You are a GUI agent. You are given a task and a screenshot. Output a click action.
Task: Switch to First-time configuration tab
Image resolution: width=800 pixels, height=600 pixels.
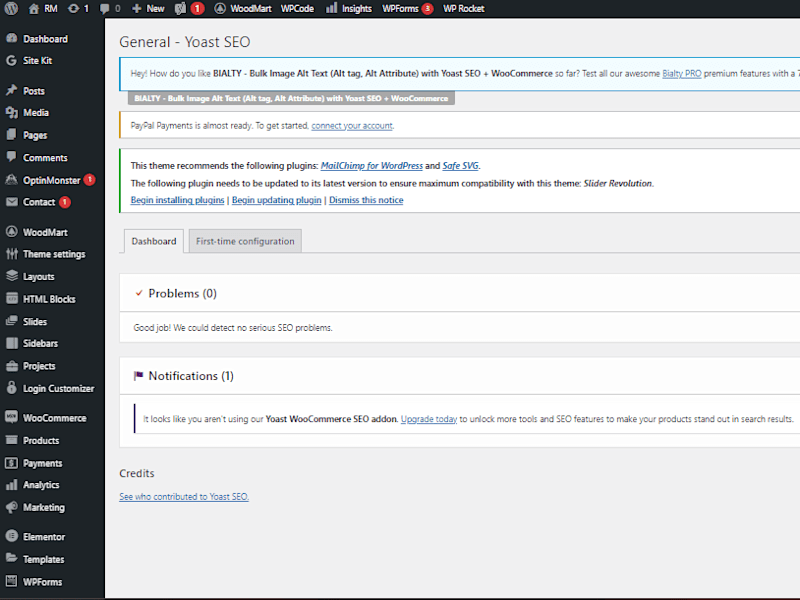245,241
